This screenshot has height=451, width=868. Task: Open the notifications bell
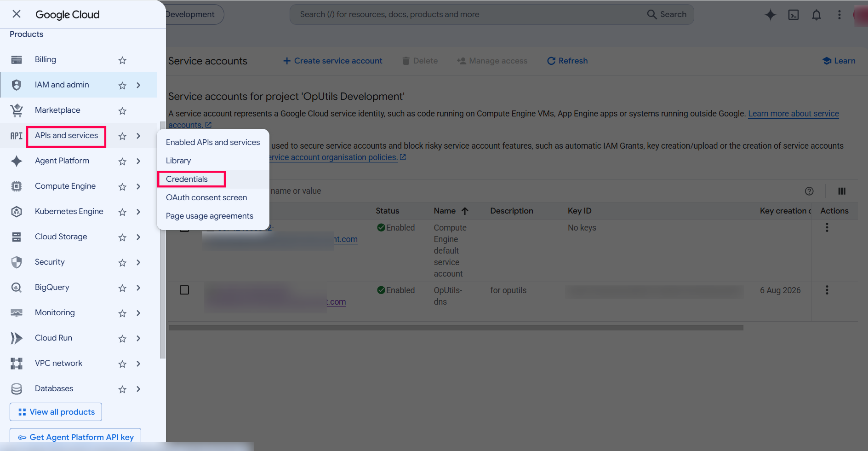[x=817, y=15]
